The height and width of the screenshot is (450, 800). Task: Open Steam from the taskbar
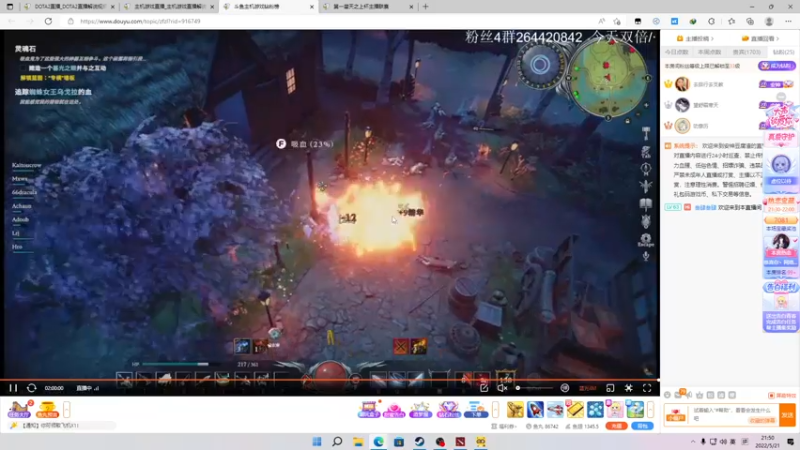(x=419, y=441)
